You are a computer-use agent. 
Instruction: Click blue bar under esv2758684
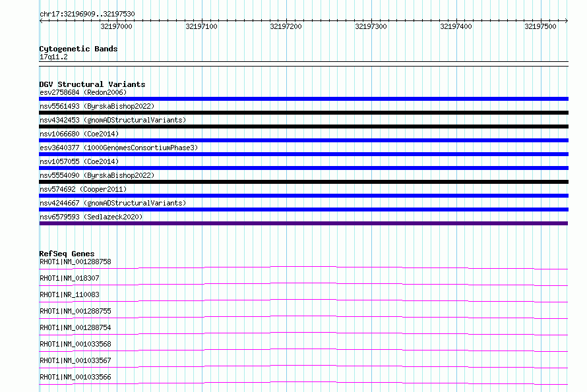coord(303,99)
